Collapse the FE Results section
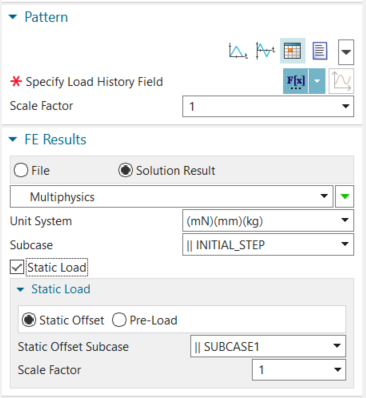Viewport: 366px width, 398px height. (13, 139)
